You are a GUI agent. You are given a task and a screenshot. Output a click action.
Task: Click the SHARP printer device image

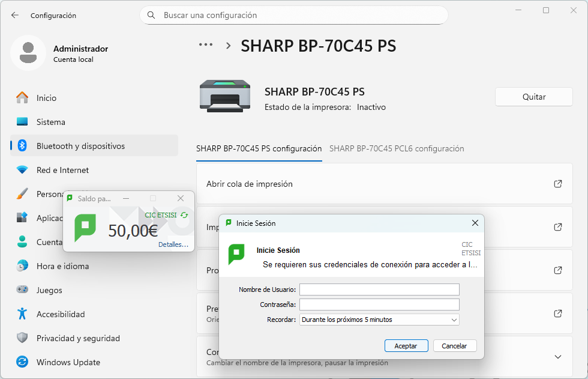(225, 96)
